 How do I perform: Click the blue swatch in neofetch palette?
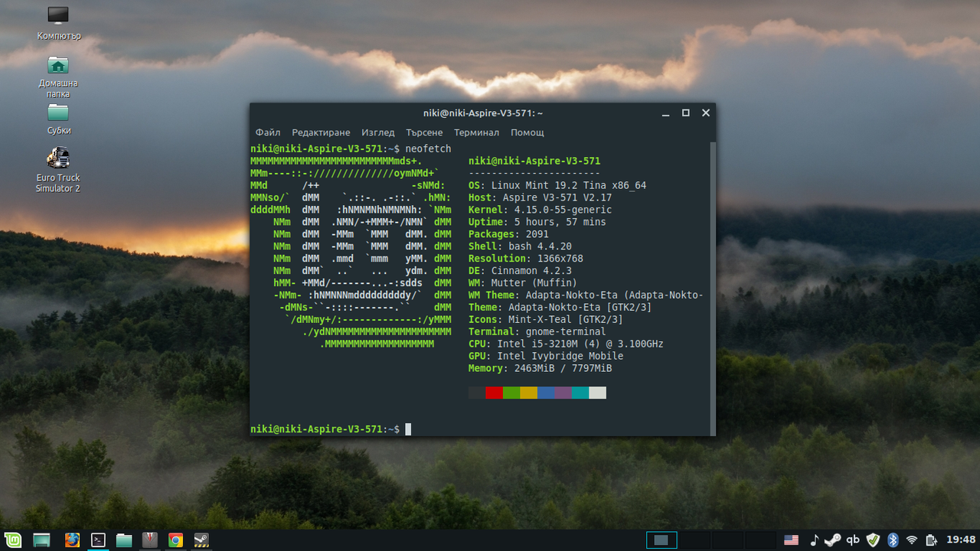coord(546,393)
